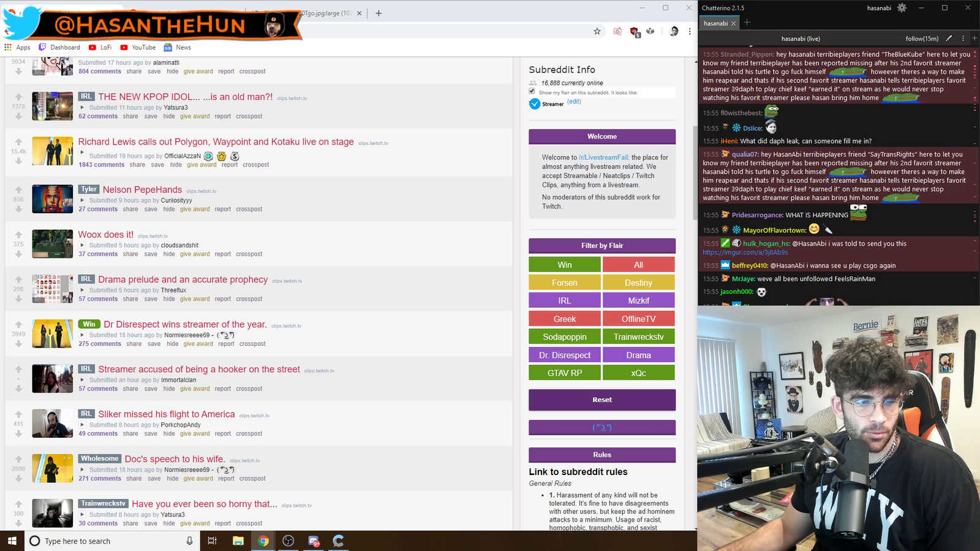Upvote the Dr Disrespect wins streamer post
Screen dimensions: 980x551
click(18, 324)
